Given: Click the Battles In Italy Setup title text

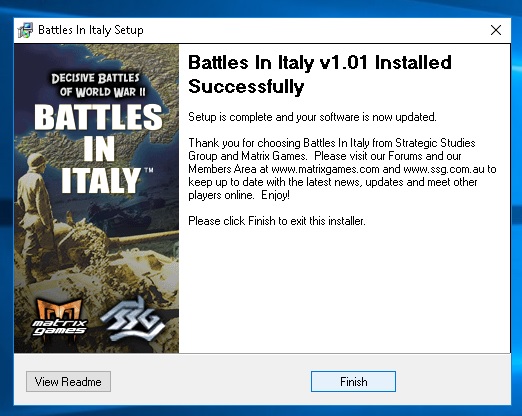Looking at the screenshot, I should pyautogui.click(x=91, y=30).
